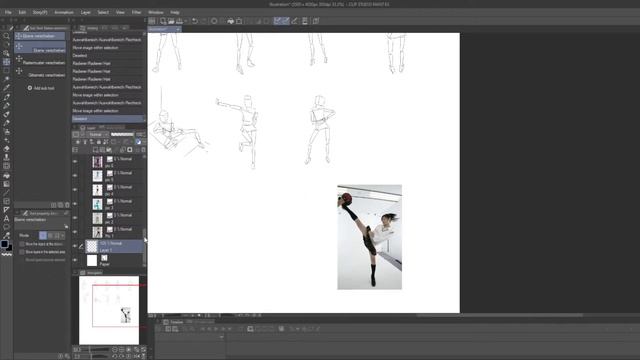Open the Filter menu
Image resolution: width=640 pixels, height=360 pixels.
pos(136,12)
